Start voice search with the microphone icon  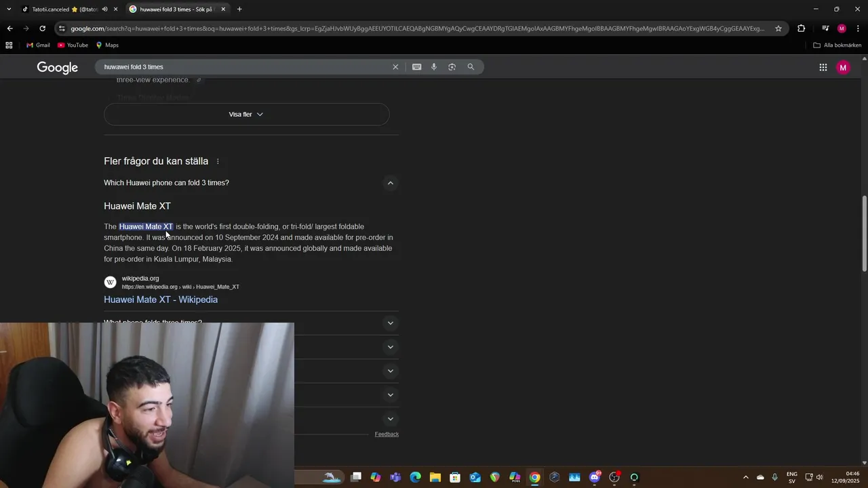[x=434, y=67]
